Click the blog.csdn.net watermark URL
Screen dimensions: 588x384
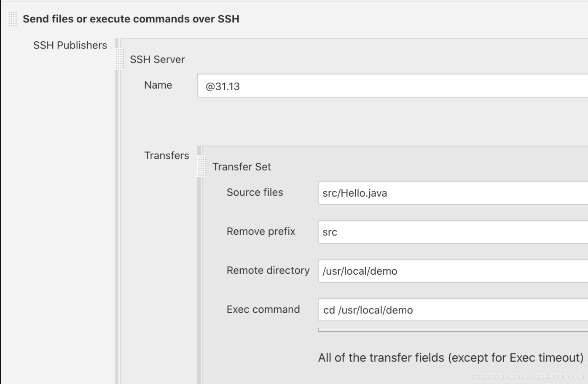(x=527, y=376)
